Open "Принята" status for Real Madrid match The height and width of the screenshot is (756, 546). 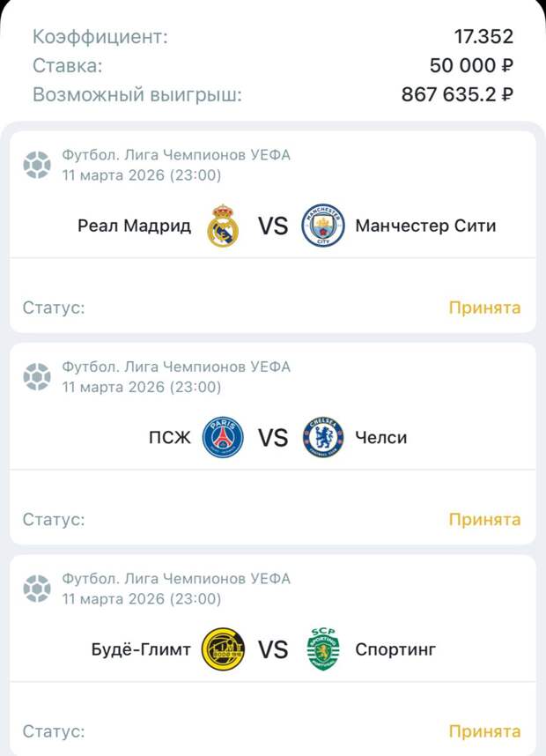[x=484, y=308]
